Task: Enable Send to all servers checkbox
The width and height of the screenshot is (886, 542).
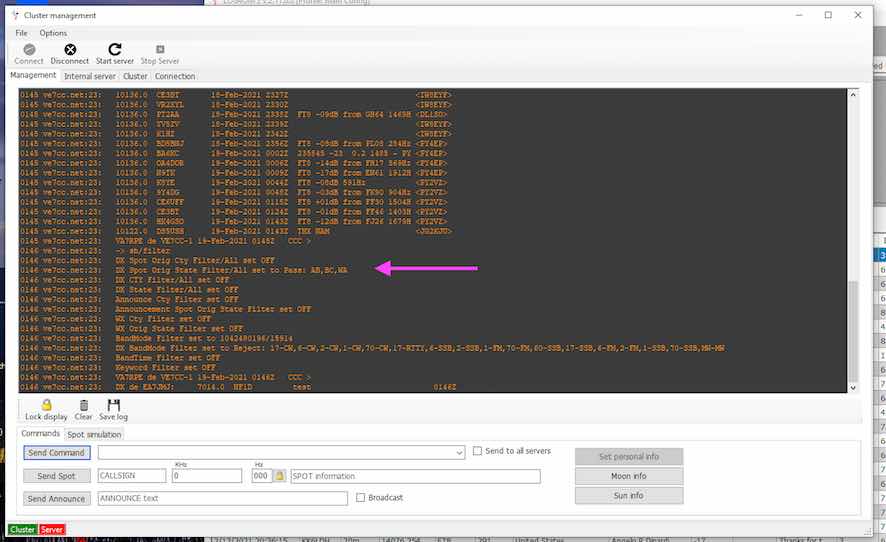Action: (x=477, y=451)
